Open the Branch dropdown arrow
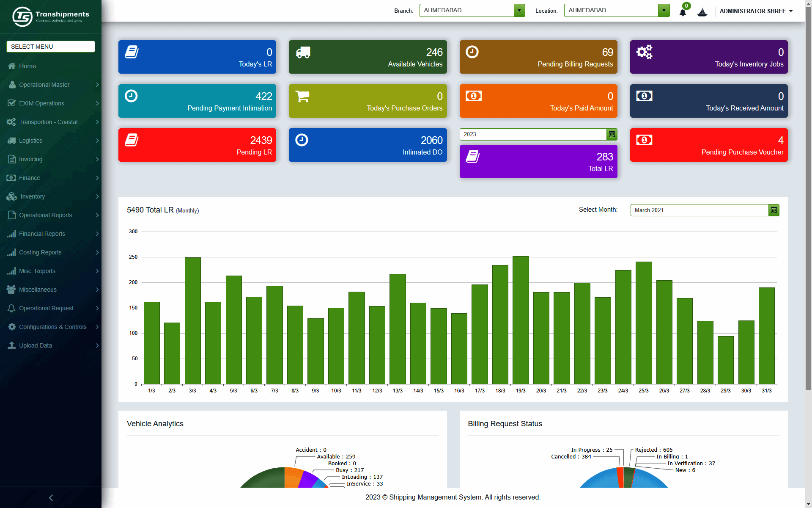812x508 pixels. (519, 11)
